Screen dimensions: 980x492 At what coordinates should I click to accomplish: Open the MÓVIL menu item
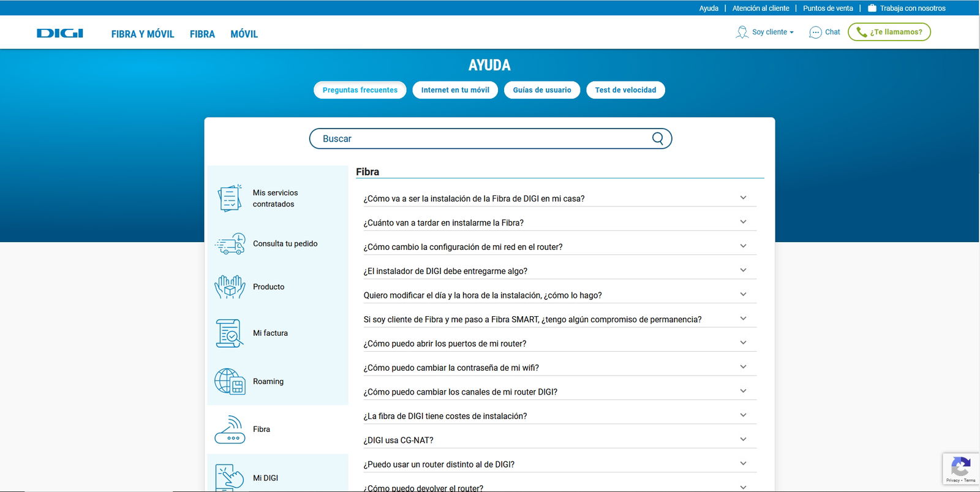tap(244, 34)
